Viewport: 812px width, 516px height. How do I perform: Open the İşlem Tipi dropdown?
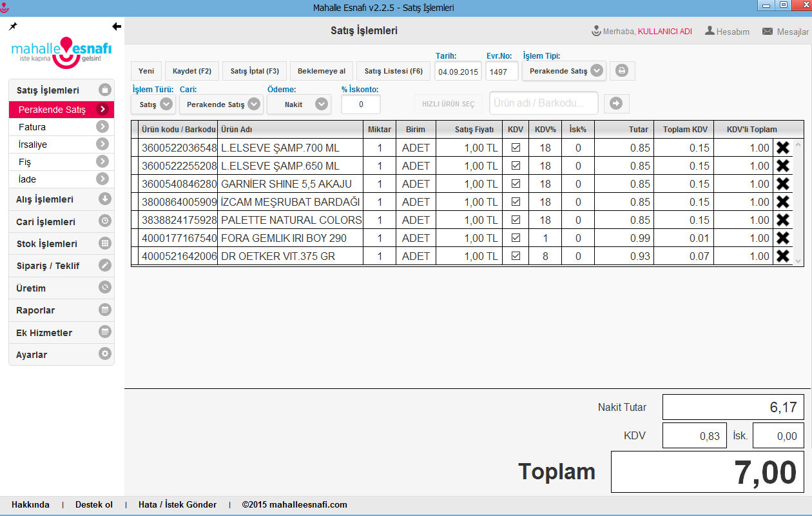tap(564, 71)
